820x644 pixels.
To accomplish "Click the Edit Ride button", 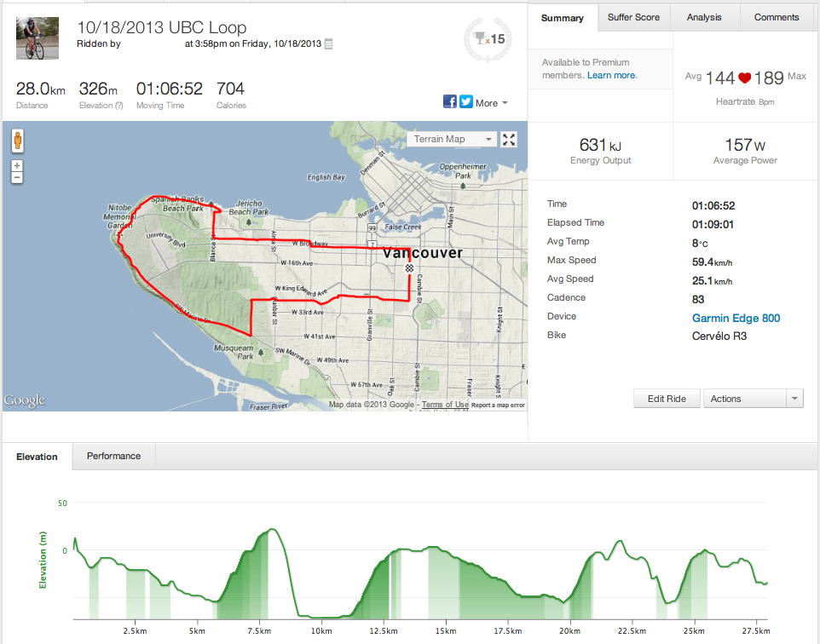I will [667, 399].
